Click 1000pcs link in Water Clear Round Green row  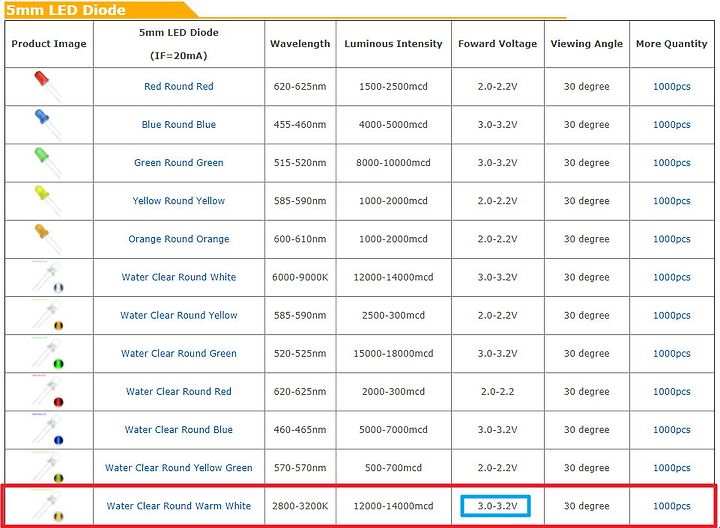(671, 353)
